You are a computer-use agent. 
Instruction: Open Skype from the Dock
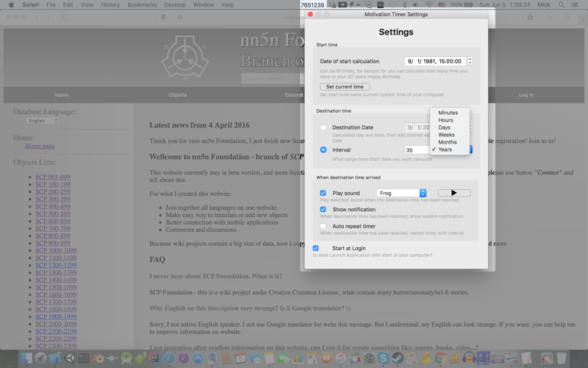(383, 358)
